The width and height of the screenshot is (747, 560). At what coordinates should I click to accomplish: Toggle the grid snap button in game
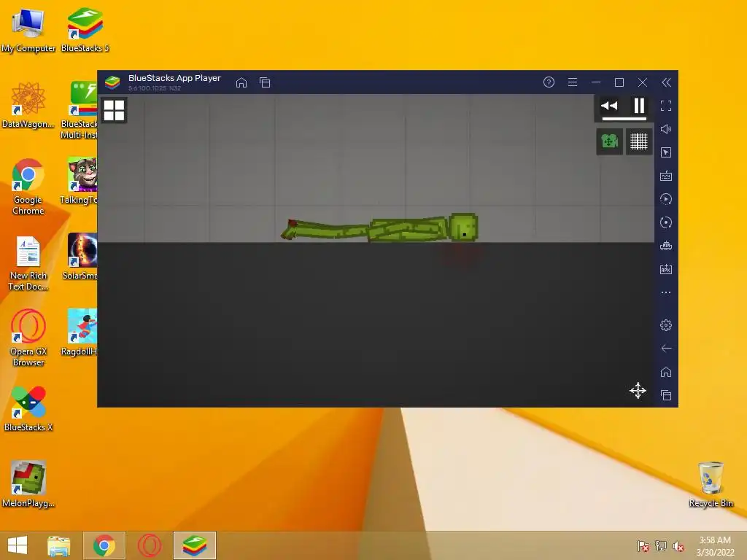pos(639,141)
